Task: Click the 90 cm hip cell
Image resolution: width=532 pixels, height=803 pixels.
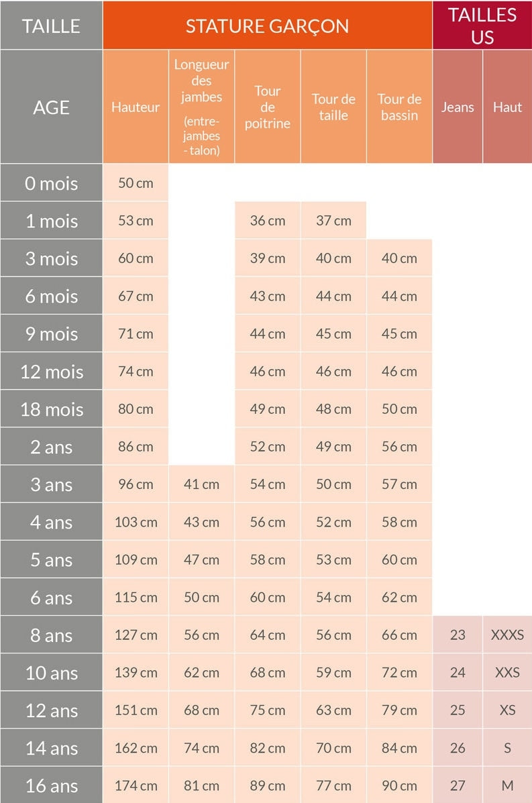Action: point(399,786)
